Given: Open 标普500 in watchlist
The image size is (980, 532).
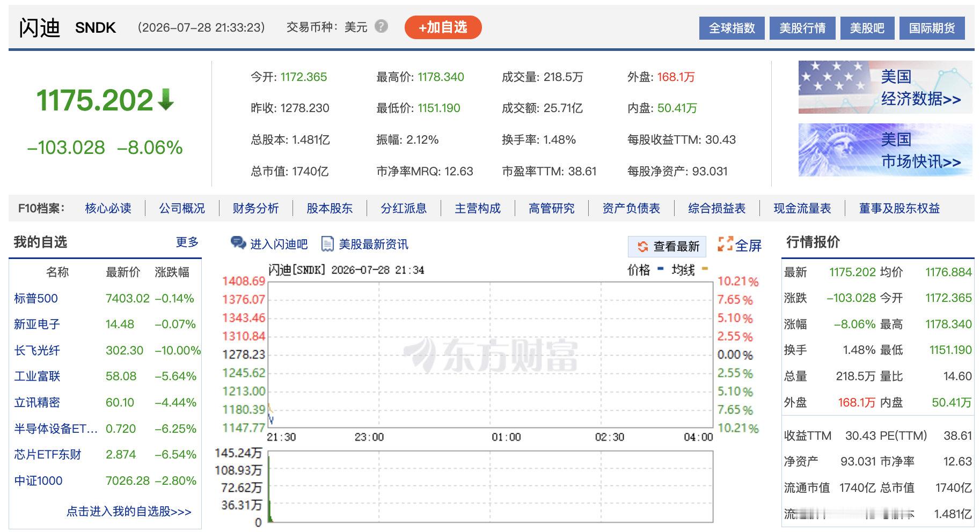Looking at the screenshot, I should point(36,298).
